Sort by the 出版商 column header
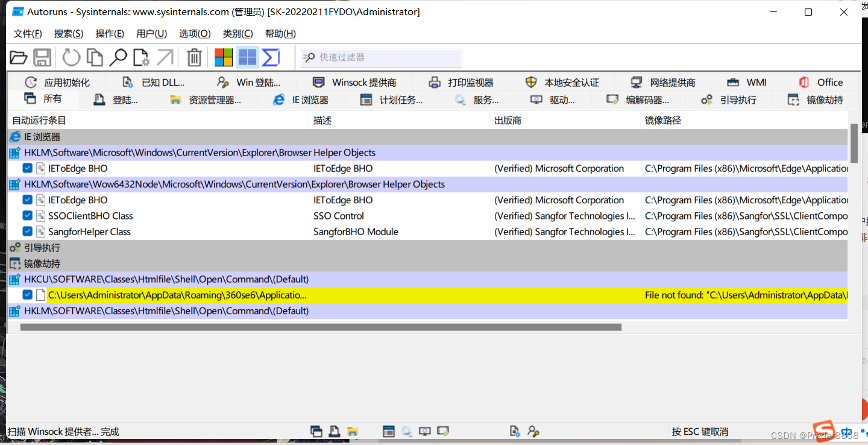868x445 pixels. pyautogui.click(x=565, y=121)
